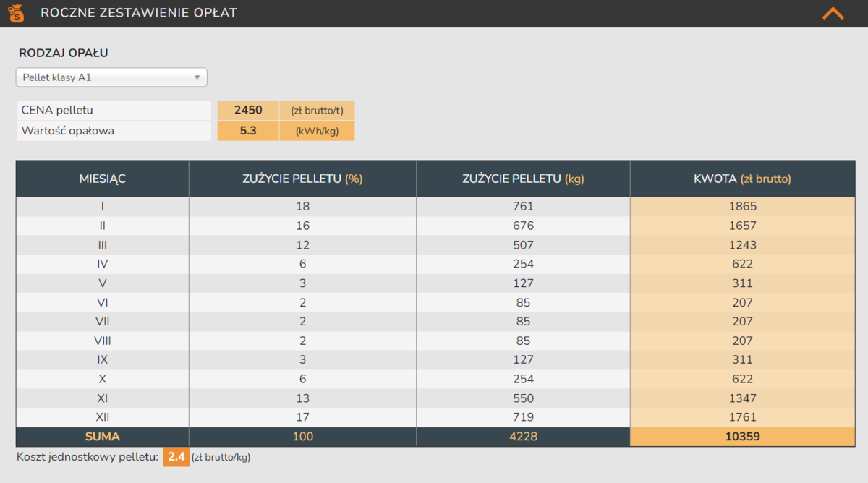Click the month XII consumption percent 17

pos(302,417)
